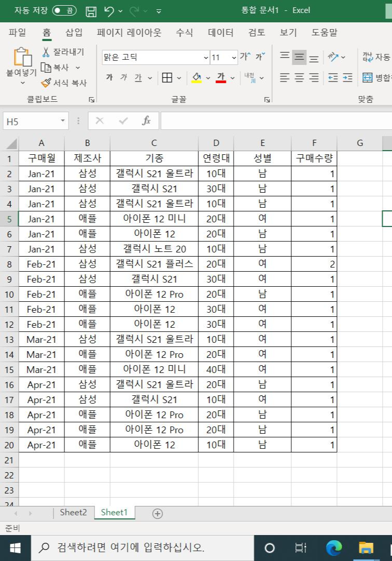This screenshot has height=561, width=392.
Task: Open the font name dropdown
Action: (x=206, y=58)
